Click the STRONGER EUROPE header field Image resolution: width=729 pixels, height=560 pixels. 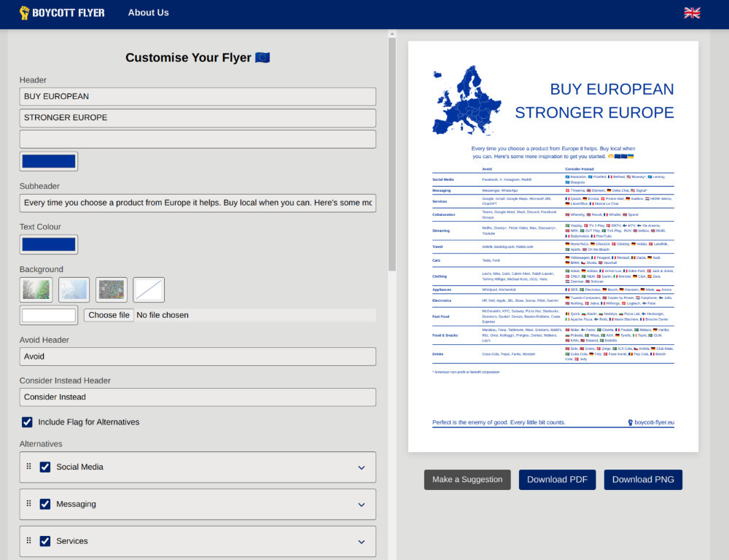coord(198,117)
